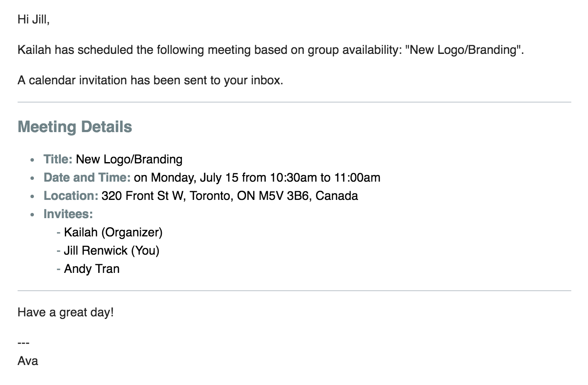Image resolution: width=588 pixels, height=385 pixels.
Task: Click the "Title:" field label
Action: click(58, 159)
